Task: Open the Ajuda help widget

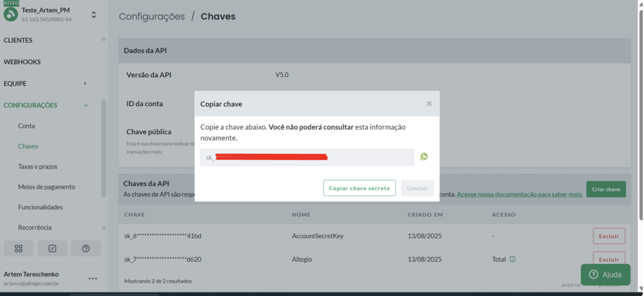Action: click(x=605, y=275)
